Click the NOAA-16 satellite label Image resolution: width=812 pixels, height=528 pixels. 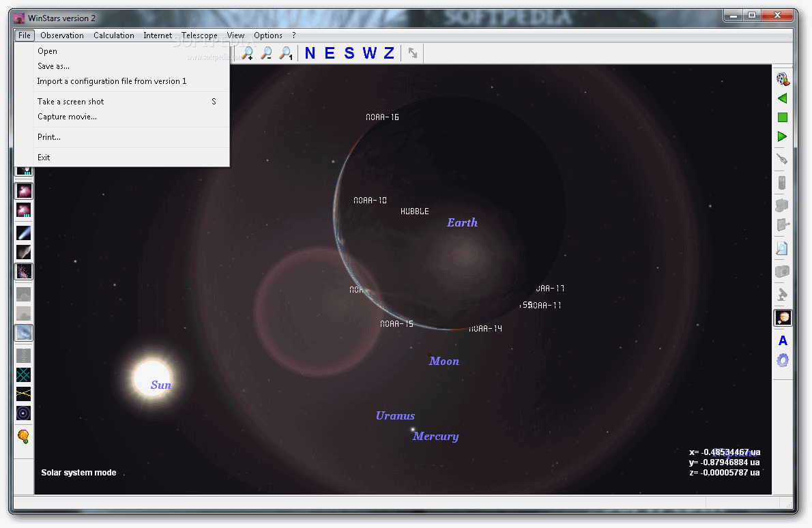382,117
